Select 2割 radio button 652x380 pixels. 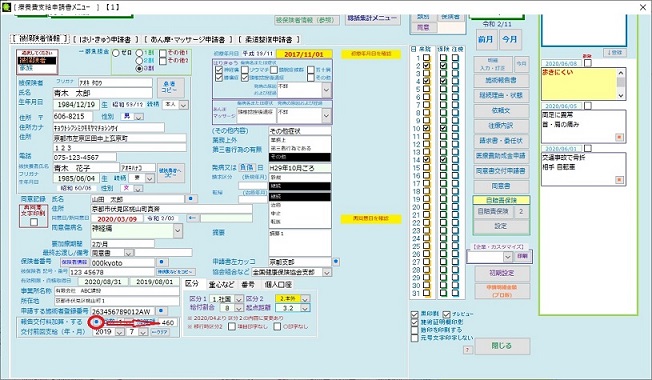(139, 60)
